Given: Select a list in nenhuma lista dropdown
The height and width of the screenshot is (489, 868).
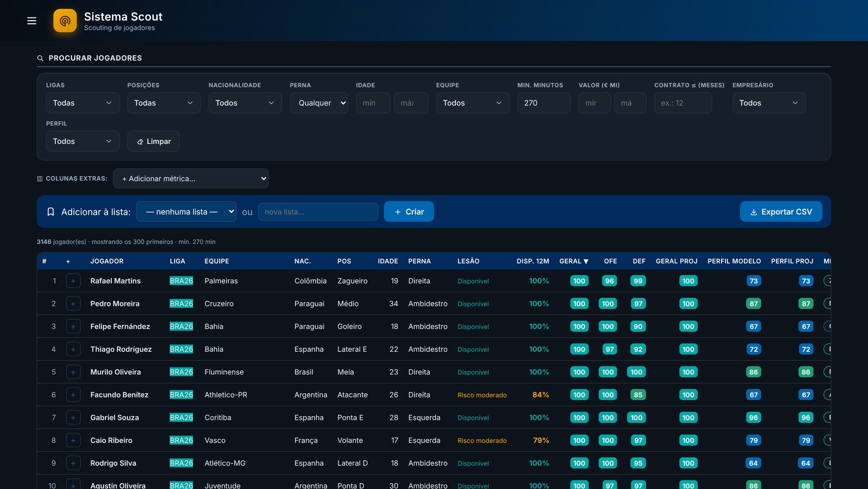Looking at the screenshot, I should click(186, 211).
